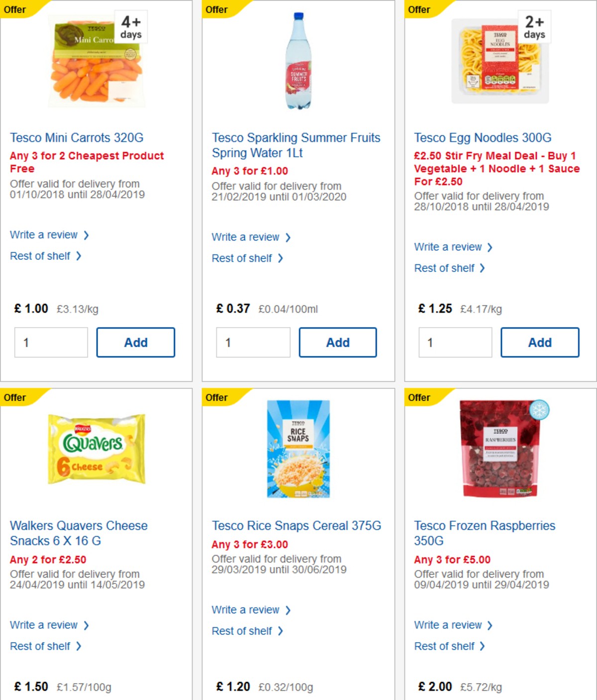
Task: Add Tesco Frozen Raspberries to basket
Action: 540,697
